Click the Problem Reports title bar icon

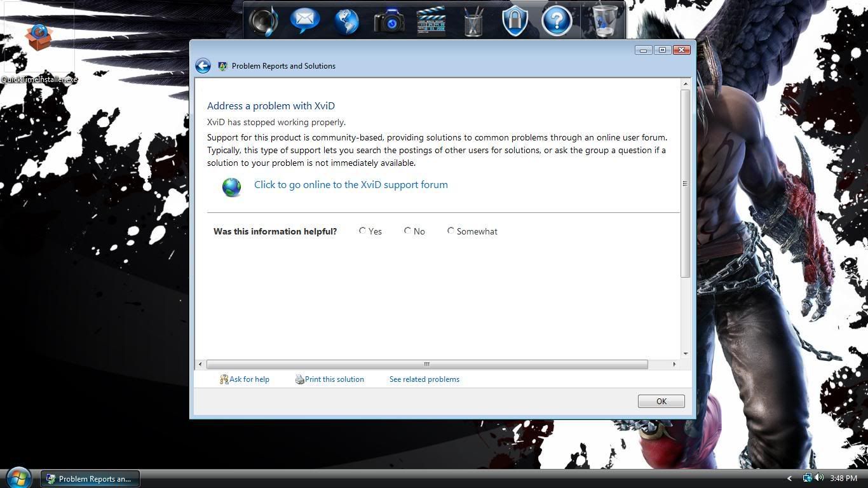pyautogui.click(x=222, y=66)
